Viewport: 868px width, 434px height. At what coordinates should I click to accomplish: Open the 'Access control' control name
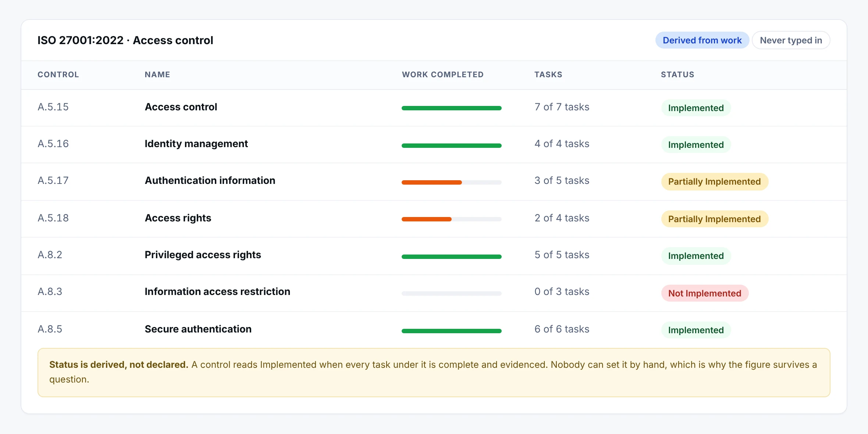click(181, 107)
